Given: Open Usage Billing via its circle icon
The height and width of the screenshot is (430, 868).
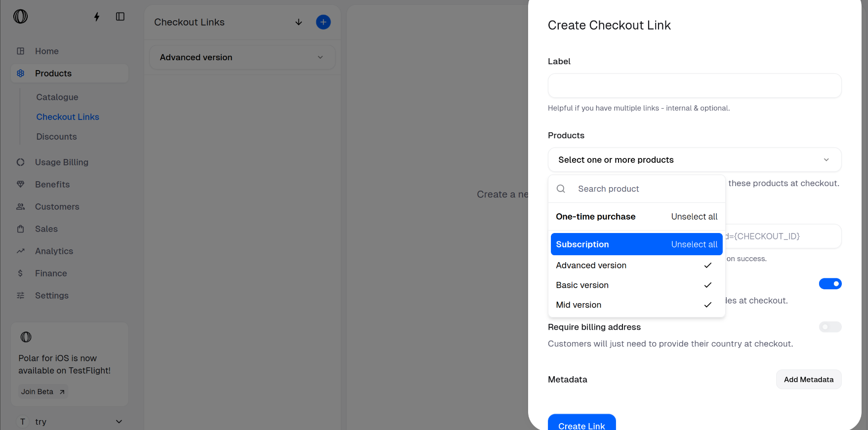Looking at the screenshot, I should click(20, 162).
